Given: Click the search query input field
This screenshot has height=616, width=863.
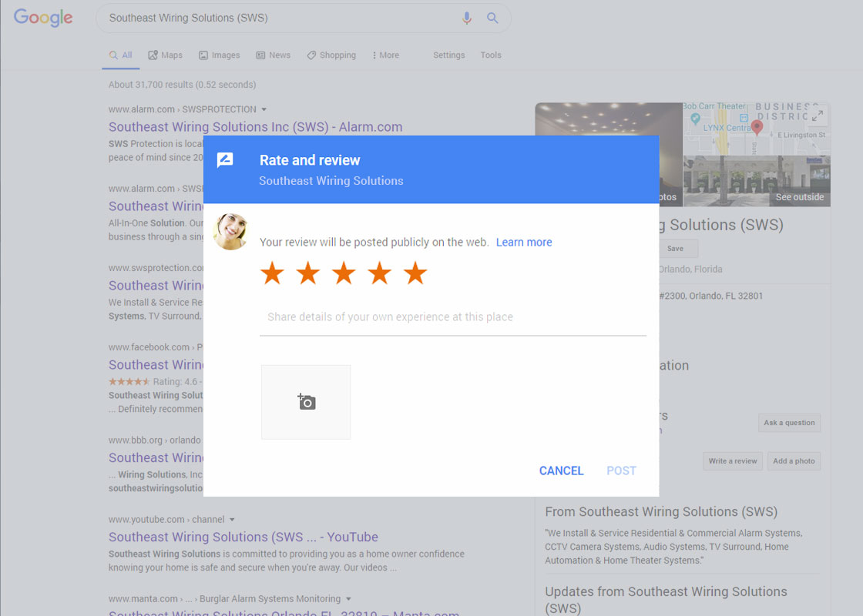Looking at the screenshot, I should [280, 18].
